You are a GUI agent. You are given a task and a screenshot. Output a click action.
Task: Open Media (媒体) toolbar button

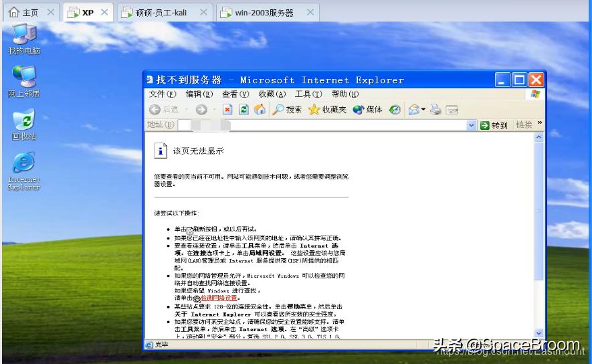point(367,110)
